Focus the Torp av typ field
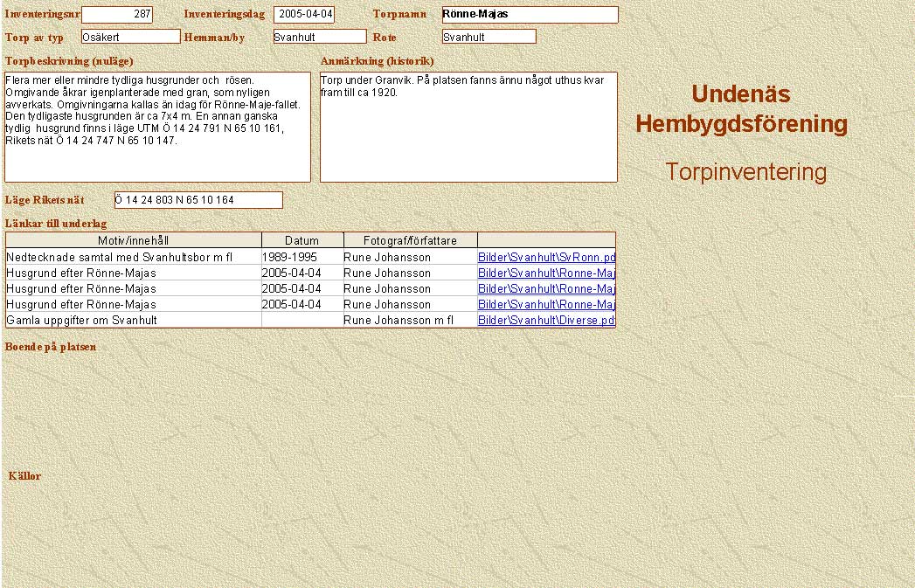The image size is (915, 588). (130, 37)
